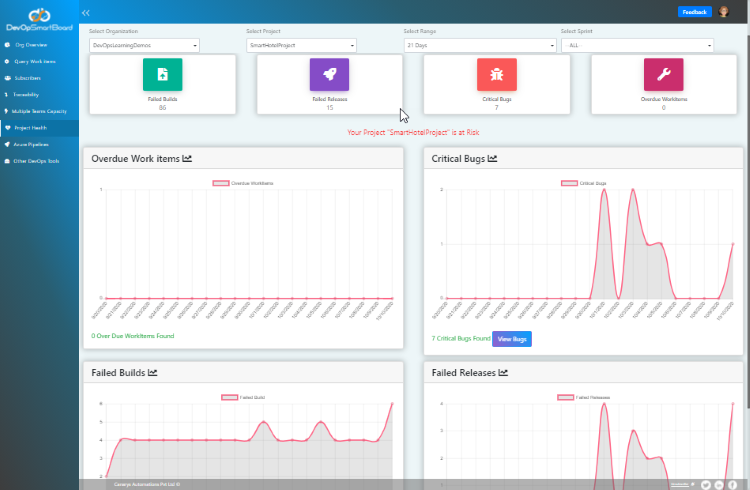Open Azure Pipelines in the sidebar
750x490 pixels.
click(x=33, y=144)
